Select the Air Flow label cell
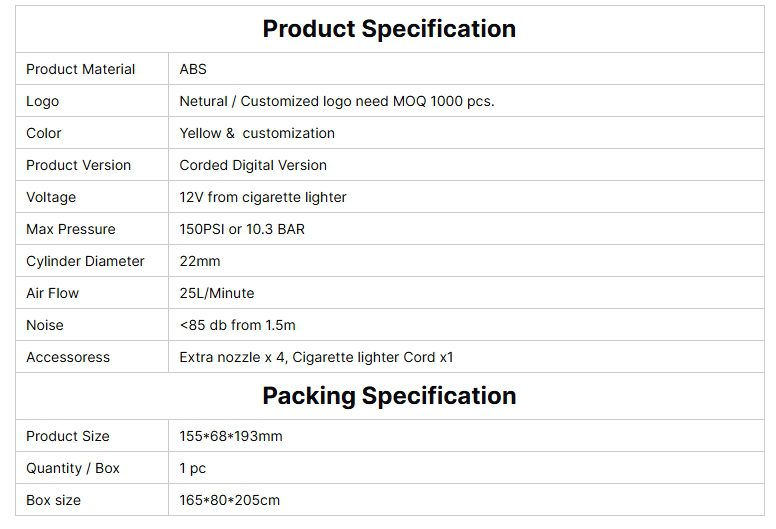This screenshot has width=776, height=529. point(52,293)
